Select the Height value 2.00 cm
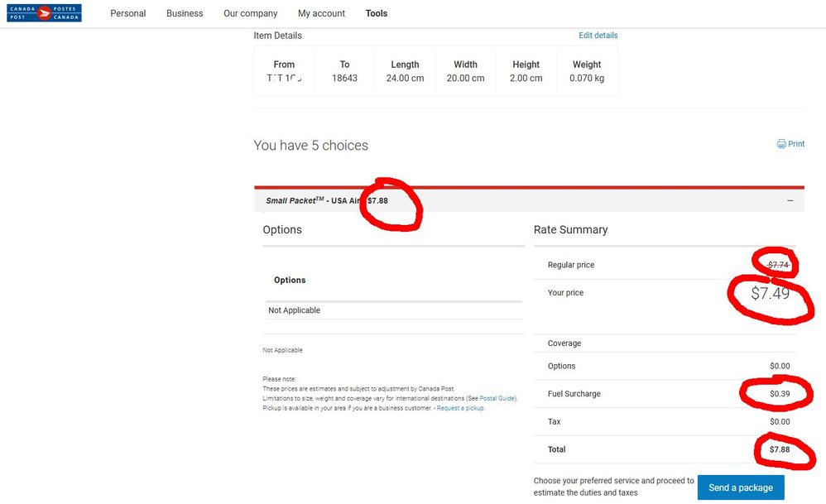The height and width of the screenshot is (504, 826). 526,78
